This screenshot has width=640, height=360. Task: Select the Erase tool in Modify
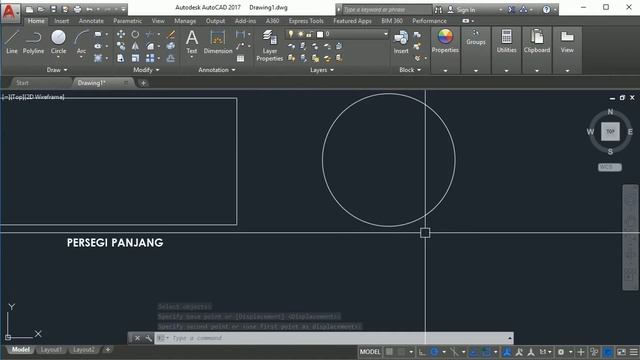pos(171,34)
